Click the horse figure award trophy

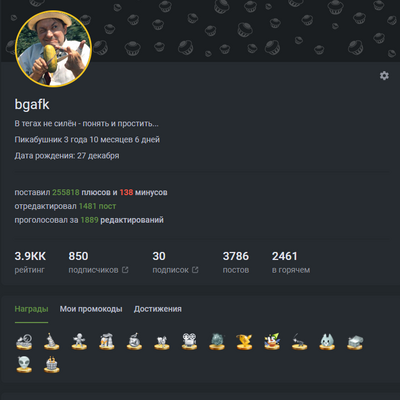tap(162, 341)
